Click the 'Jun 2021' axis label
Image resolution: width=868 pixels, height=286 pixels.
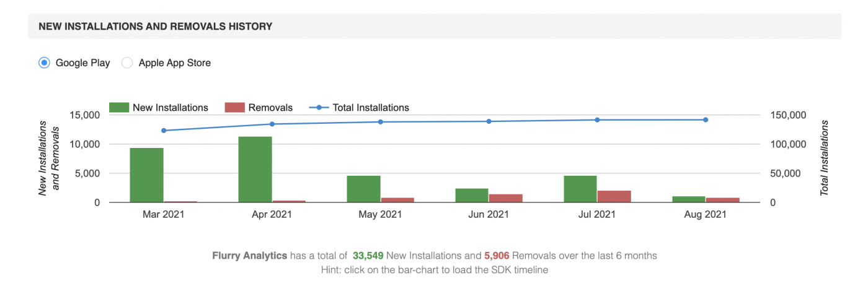(489, 215)
